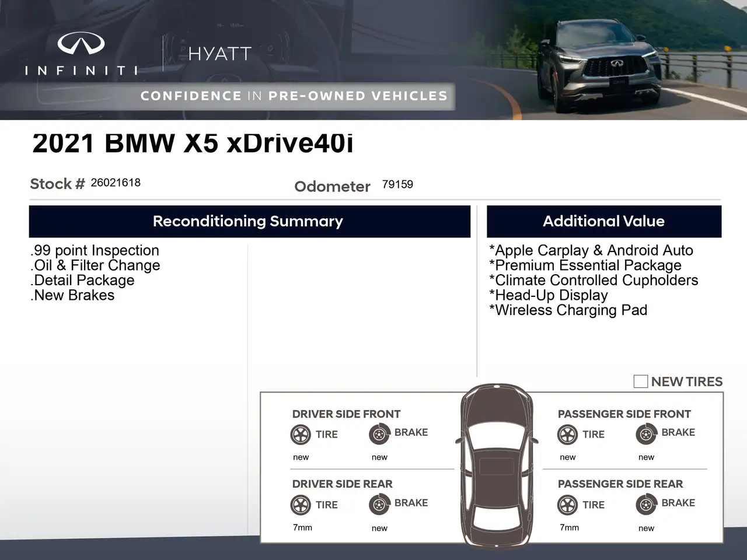Click the Head-Up Display feature
747x560 pixels.
click(x=549, y=295)
